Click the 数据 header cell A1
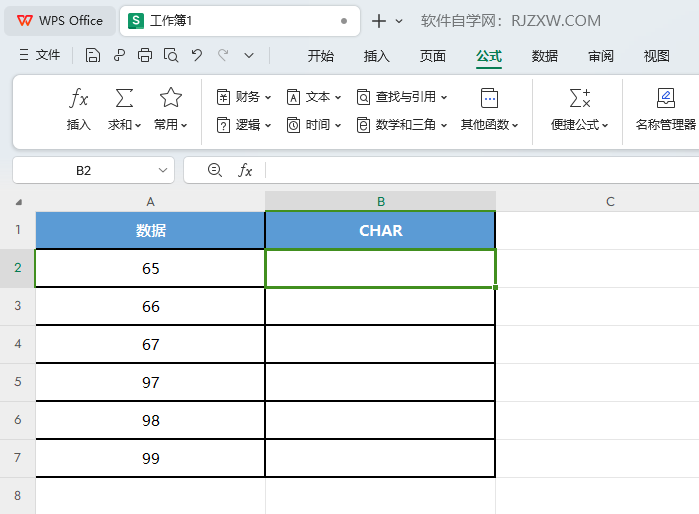The height and width of the screenshot is (514, 699). (150, 230)
